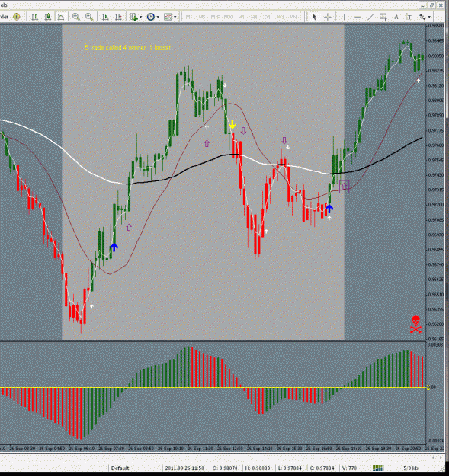449x476 pixels.
Task: Click the Periods clock icon
Action: pos(151,17)
